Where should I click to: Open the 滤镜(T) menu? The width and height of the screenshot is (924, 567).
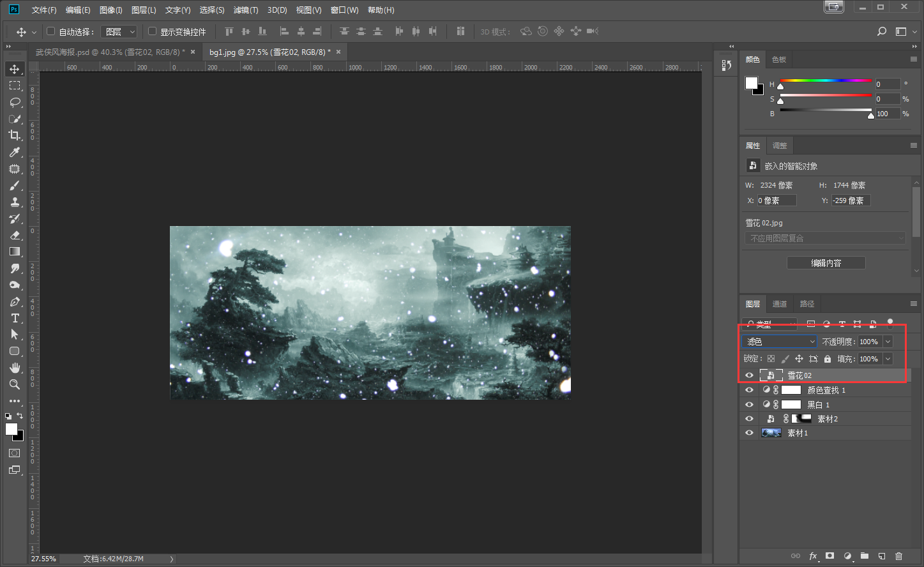tap(245, 10)
